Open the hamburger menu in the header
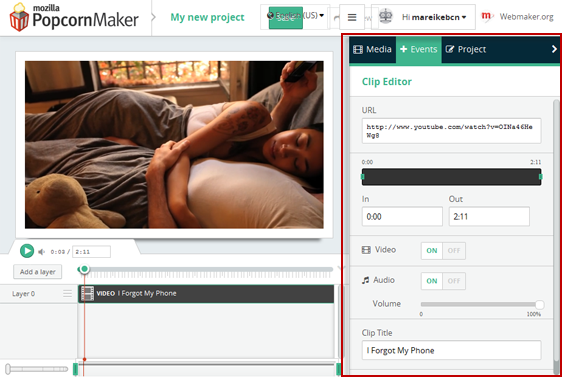 tap(352, 17)
